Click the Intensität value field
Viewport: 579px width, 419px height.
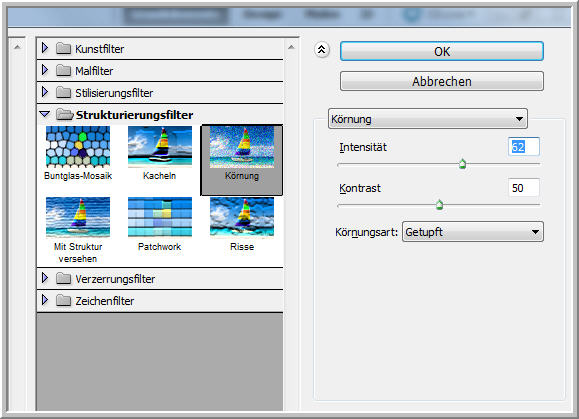click(524, 147)
